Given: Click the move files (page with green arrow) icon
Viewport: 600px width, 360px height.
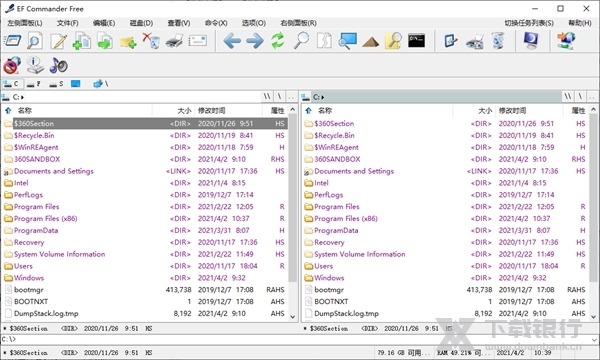Looking at the screenshot, I should (x=105, y=41).
